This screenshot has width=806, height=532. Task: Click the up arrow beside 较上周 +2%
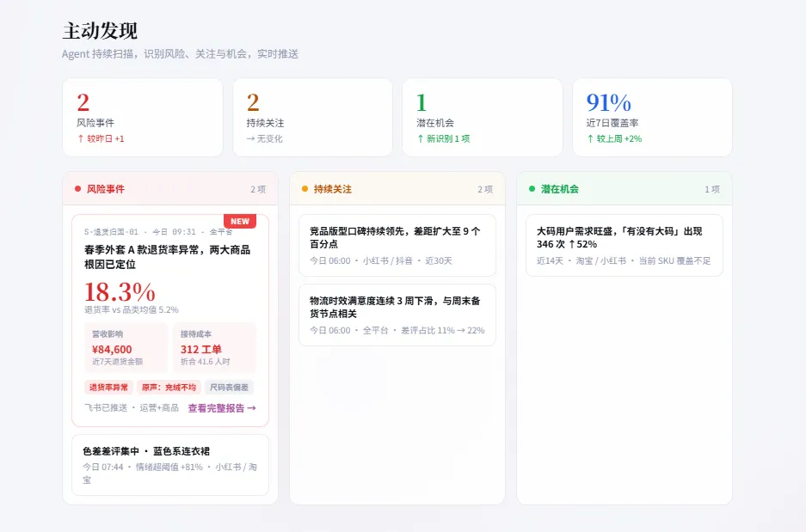coord(590,138)
